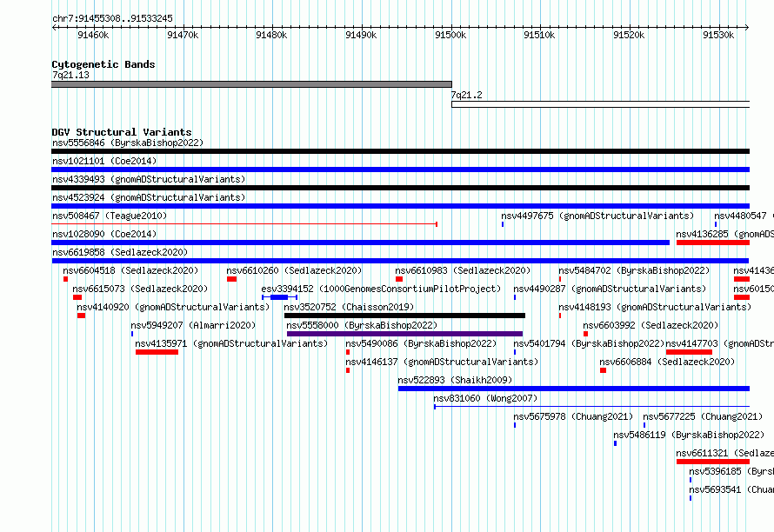Image resolution: width=774 pixels, height=532 pixels.
Task: Select nsv4146137 gnomAD variant label
Action: click(442, 362)
